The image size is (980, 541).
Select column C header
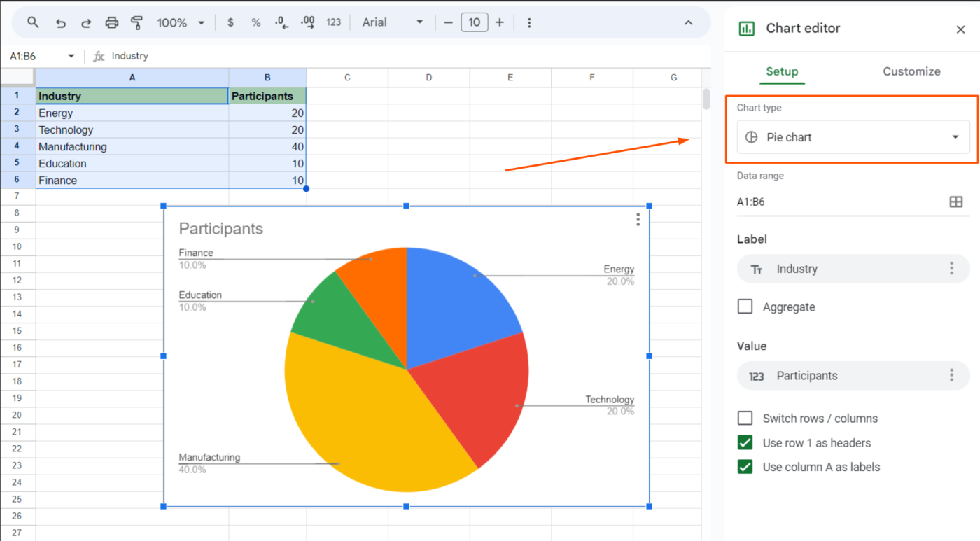coord(347,78)
